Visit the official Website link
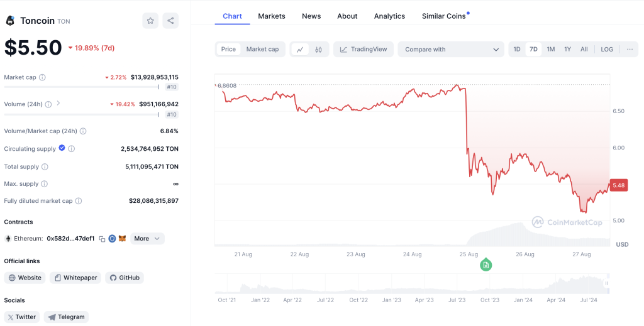This screenshot has width=644, height=326. point(25,278)
